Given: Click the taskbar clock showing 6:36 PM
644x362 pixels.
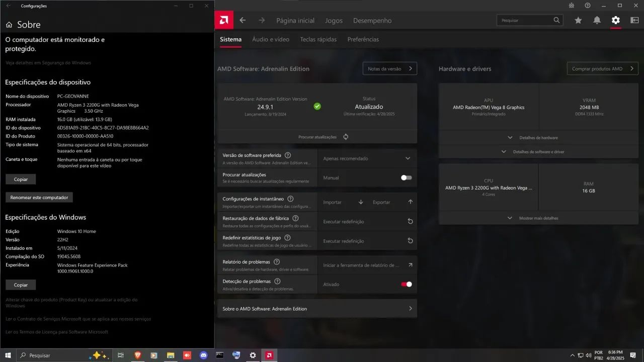Looking at the screenshot, I should click(x=615, y=355).
